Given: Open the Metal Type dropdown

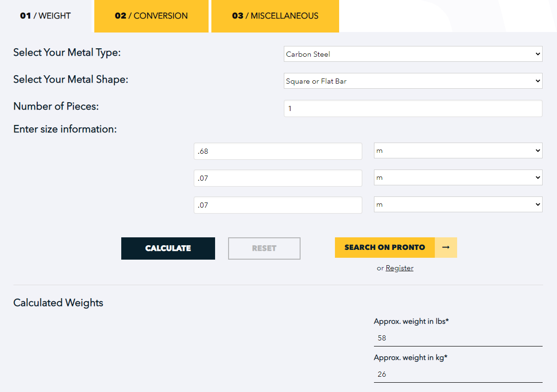Looking at the screenshot, I should coord(413,54).
